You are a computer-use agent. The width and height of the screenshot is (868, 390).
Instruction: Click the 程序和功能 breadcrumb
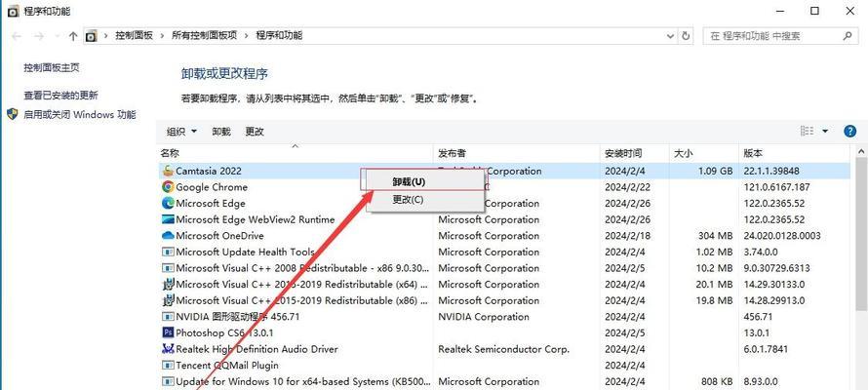pyautogui.click(x=279, y=35)
